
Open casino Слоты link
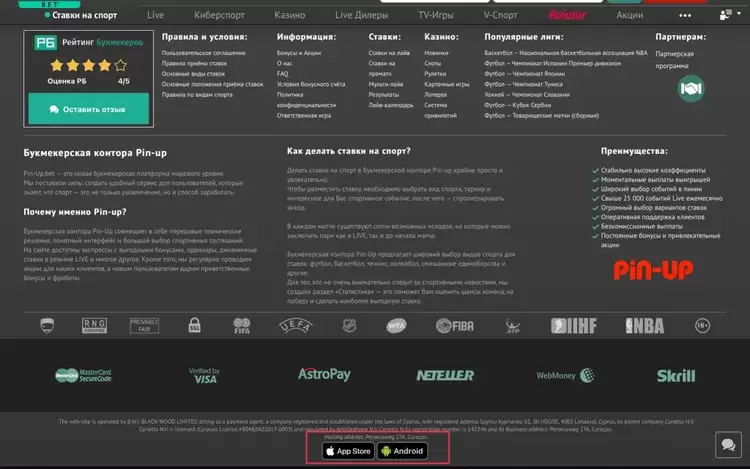click(x=432, y=64)
